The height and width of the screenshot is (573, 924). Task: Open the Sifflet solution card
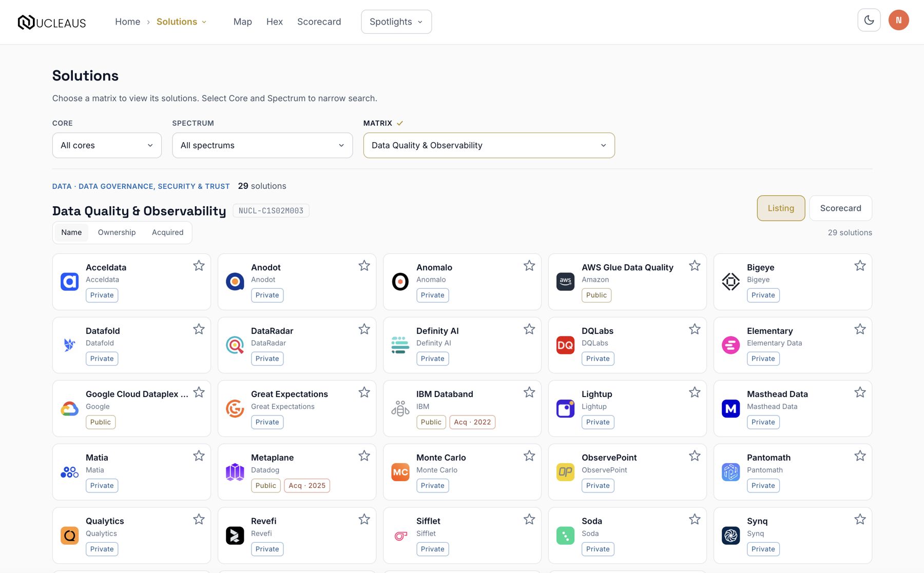462,536
